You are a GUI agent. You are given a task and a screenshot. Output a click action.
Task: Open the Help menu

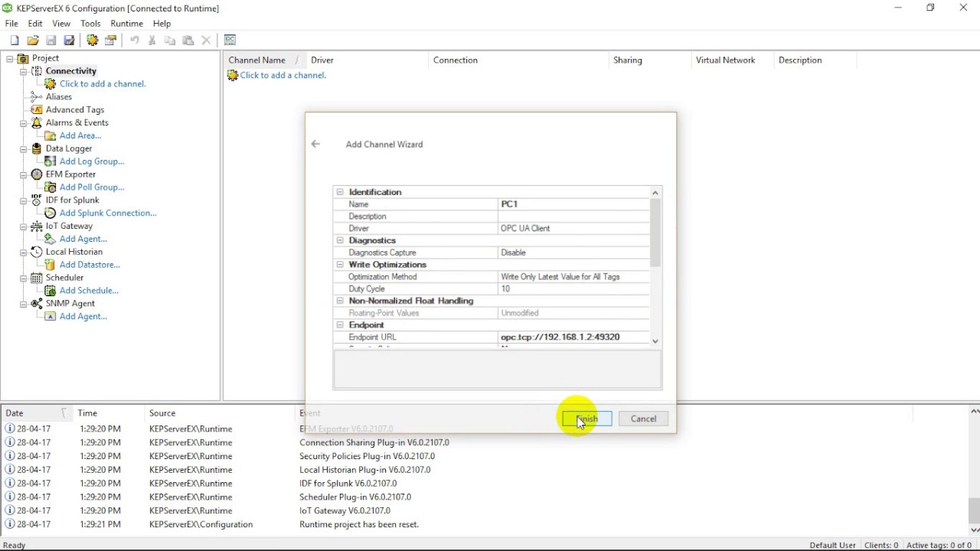point(162,24)
